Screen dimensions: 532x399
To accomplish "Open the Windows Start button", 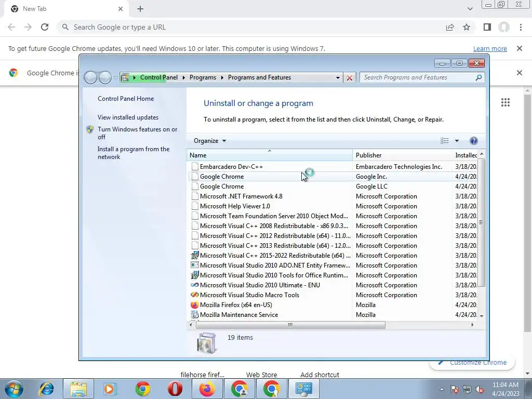I will point(14,389).
